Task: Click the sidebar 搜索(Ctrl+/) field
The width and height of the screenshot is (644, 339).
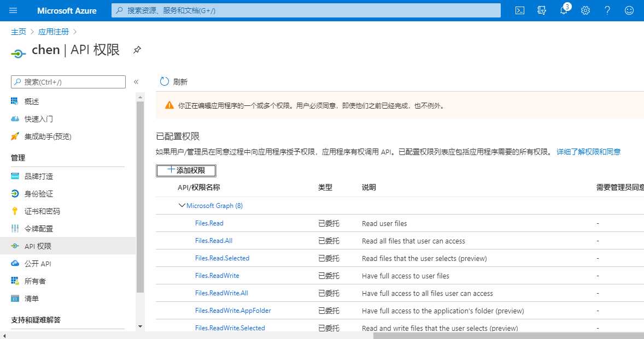Action: pos(68,82)
